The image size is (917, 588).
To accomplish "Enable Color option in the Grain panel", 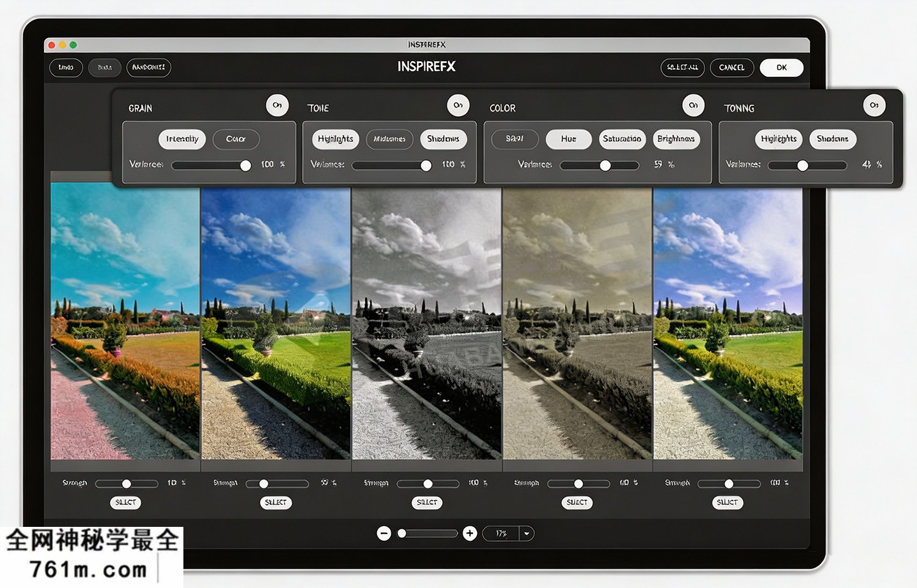I will [236, 139].
